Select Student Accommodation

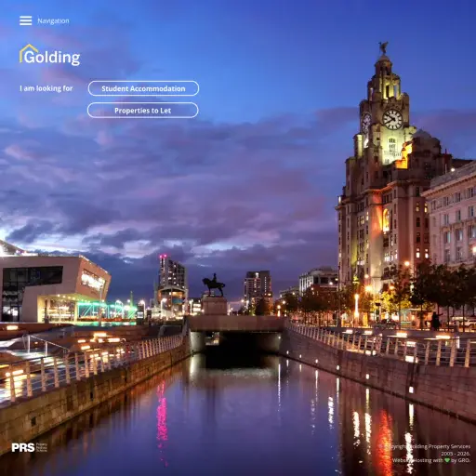(x=143, y=88)
